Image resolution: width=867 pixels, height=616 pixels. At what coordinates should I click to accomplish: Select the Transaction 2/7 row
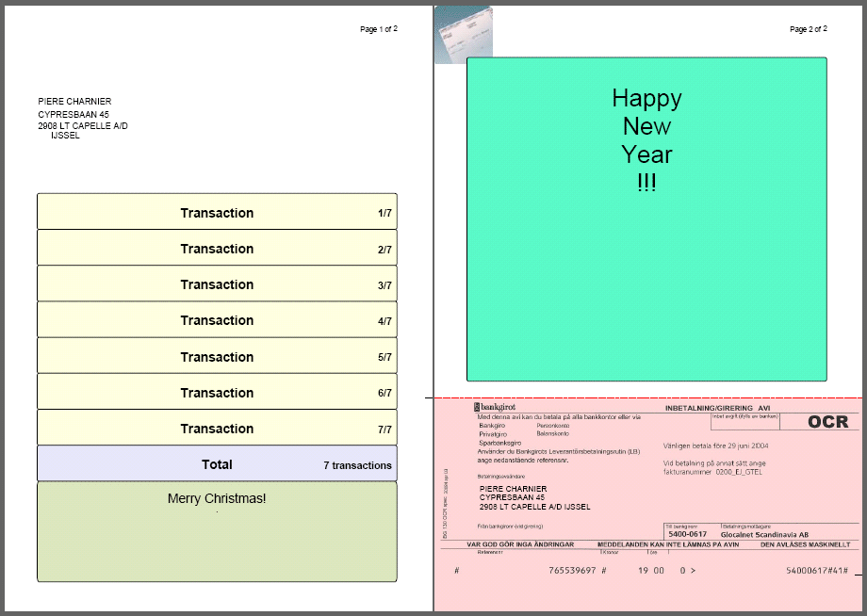217,249
